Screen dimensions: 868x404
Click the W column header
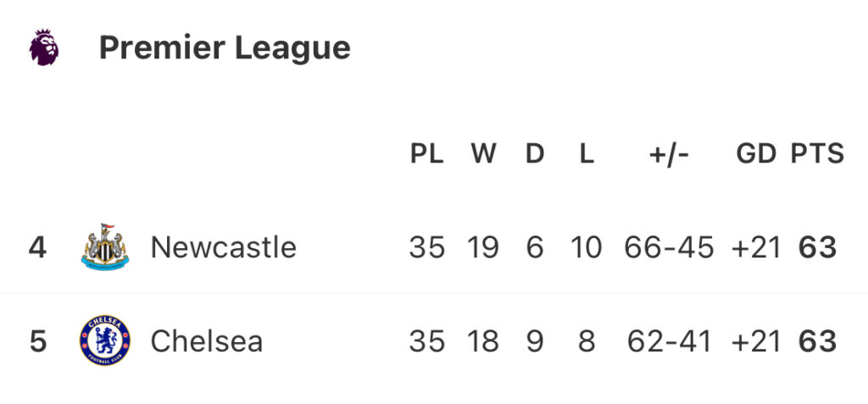click(x=483, y=153)
